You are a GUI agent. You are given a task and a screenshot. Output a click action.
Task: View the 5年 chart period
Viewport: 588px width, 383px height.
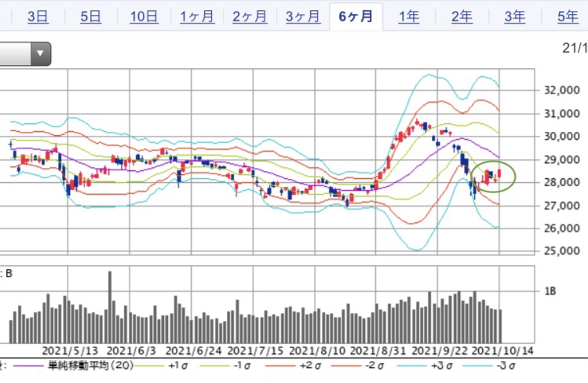[567, 16]
